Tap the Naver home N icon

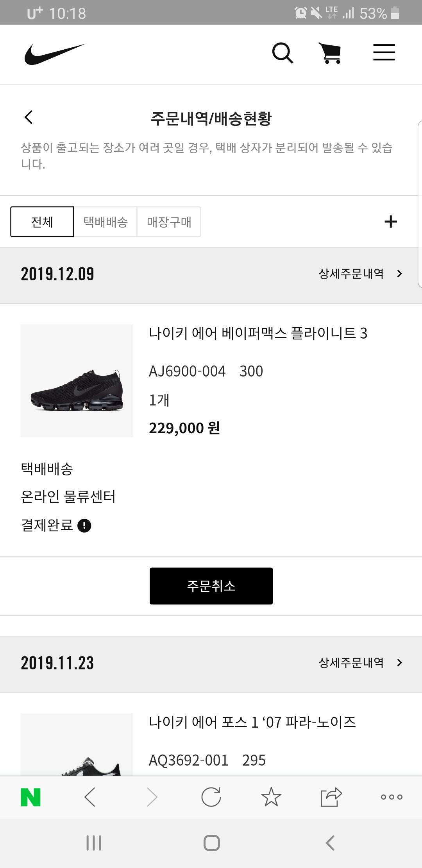30,797
